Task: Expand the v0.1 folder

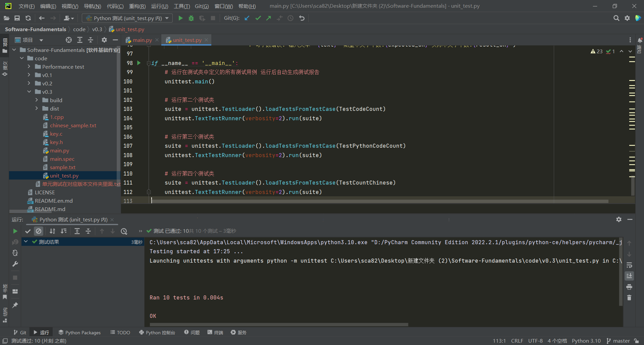Action: coord(29,75)
